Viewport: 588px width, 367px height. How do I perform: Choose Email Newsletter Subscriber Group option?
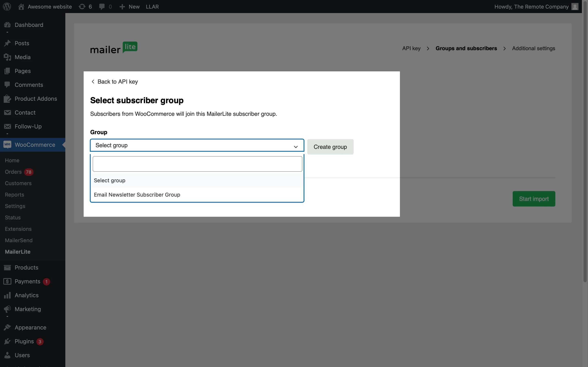137,195
